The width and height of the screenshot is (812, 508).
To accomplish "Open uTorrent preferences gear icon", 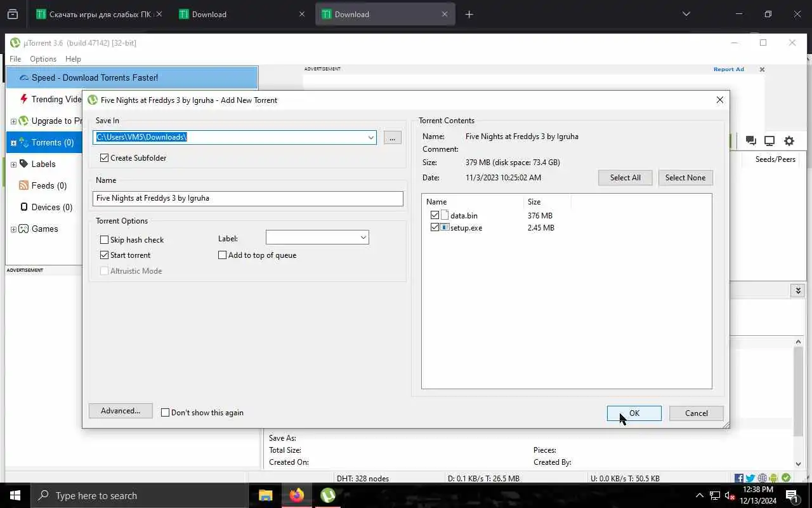I will coord(789,141).
